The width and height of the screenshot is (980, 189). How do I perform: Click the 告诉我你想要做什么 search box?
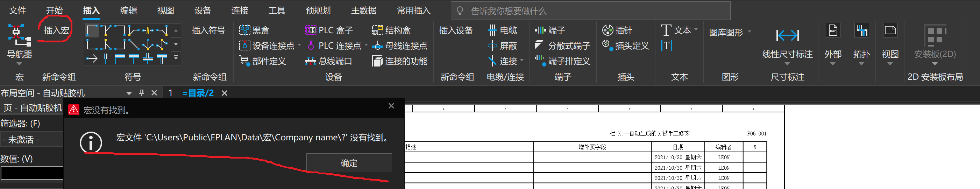click(590, 10)
